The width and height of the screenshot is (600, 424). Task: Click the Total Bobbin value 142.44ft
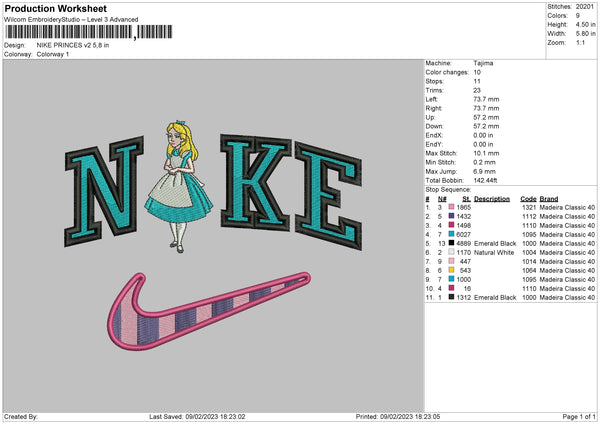click(486, 180)
